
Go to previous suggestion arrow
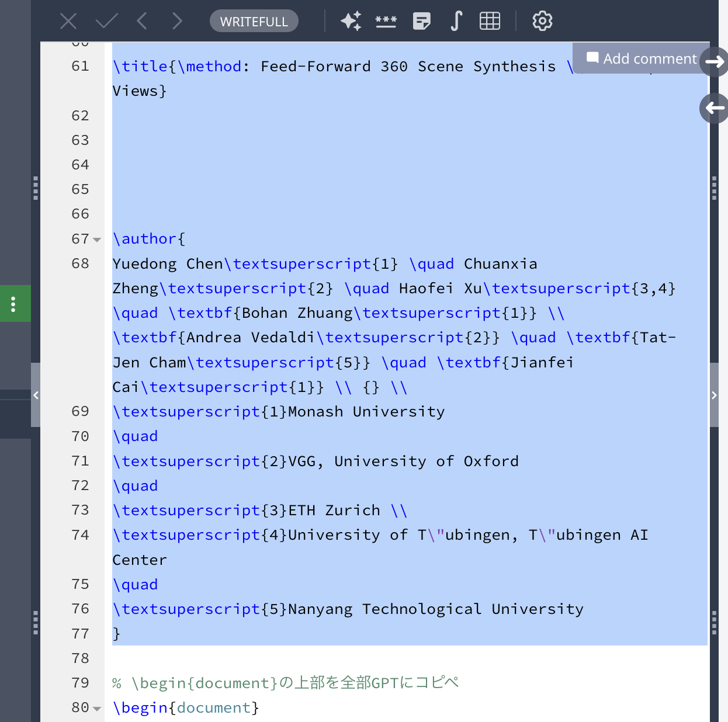click(142, 21)
